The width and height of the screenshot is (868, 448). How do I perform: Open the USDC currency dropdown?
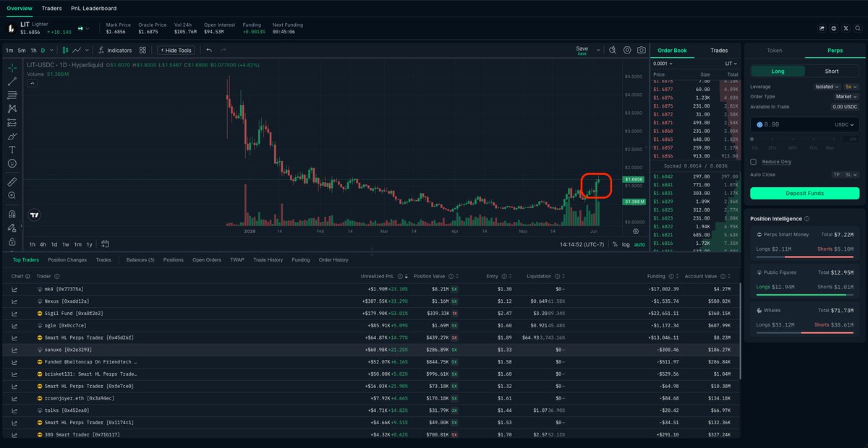pos(844,124)
